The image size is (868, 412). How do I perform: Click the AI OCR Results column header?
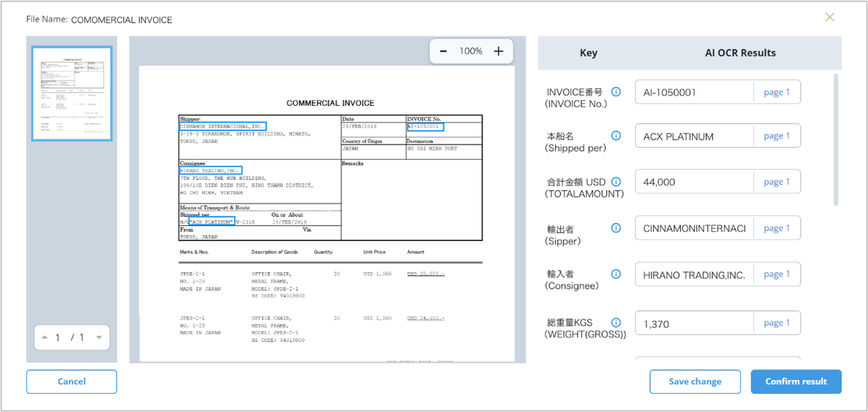pos(740,53)
